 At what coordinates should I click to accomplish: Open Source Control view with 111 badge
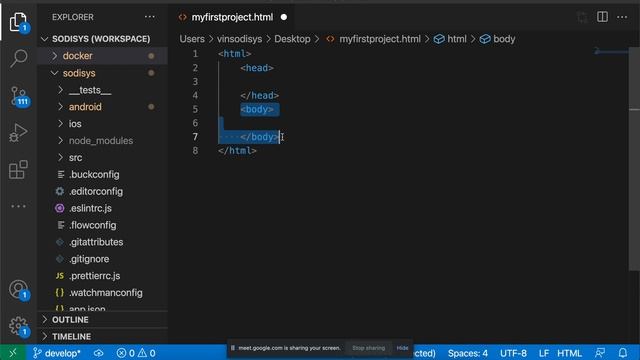pos(19,96)
